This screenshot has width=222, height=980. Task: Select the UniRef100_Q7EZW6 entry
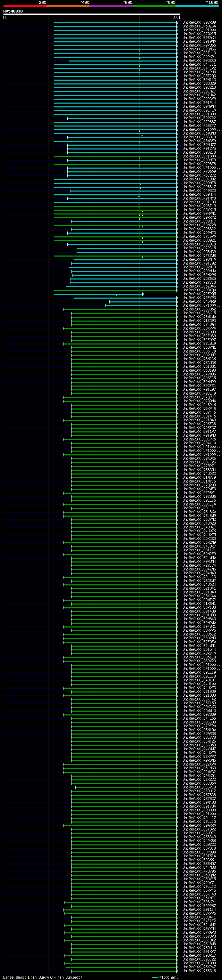[199, 256]
